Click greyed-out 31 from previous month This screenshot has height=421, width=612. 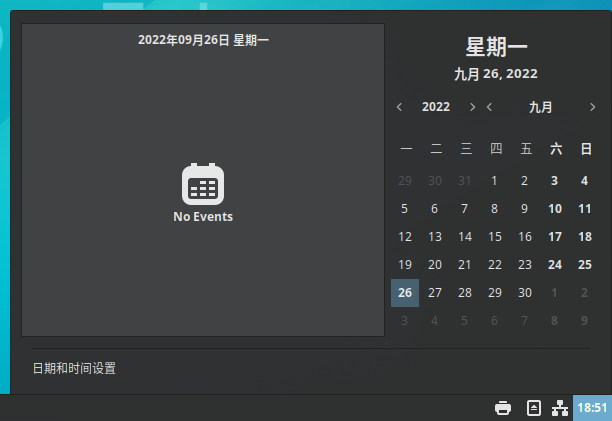(x=464, y=181)
